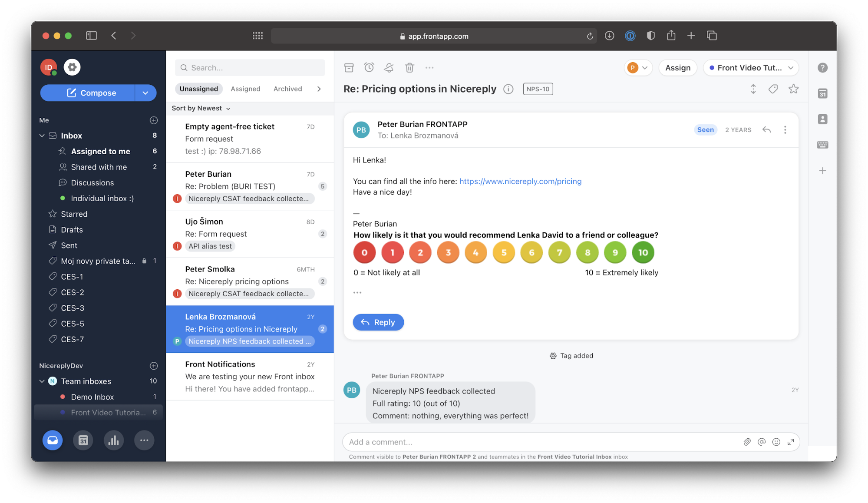Select NPS rating 10 green circle

point(643,252)
